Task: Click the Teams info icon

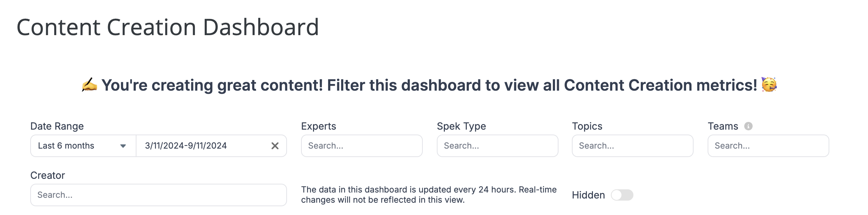Action: tap(748, 126)
